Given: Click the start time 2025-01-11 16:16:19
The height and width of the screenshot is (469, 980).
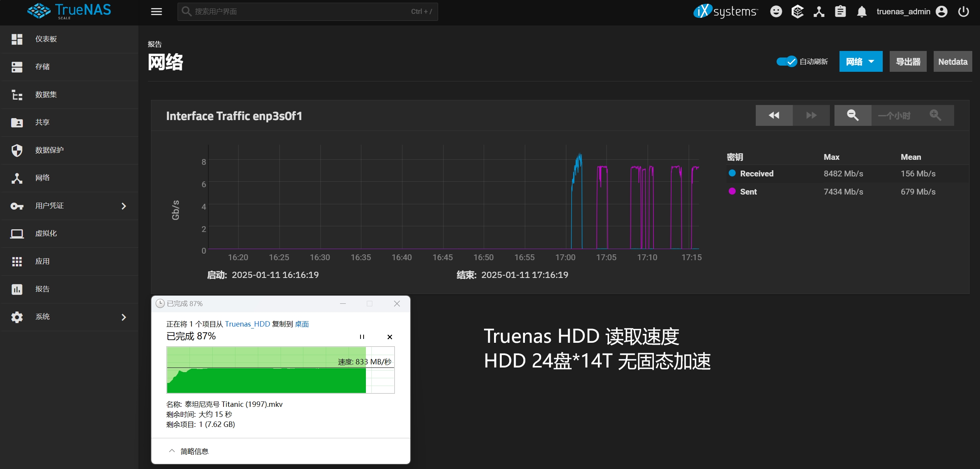Looking at the screenshot, I should (275, 275).
